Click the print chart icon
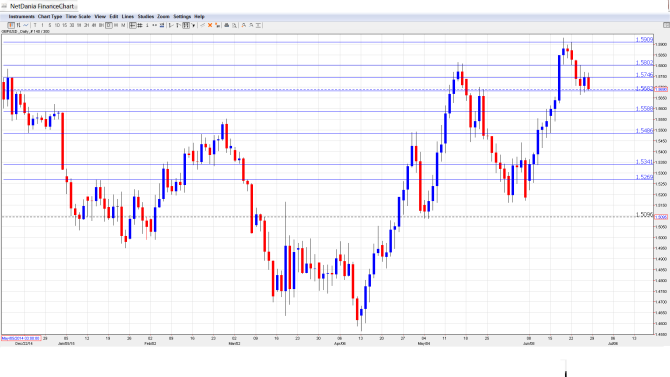Screen dimensions: 670x377 [x=227, y=26]
